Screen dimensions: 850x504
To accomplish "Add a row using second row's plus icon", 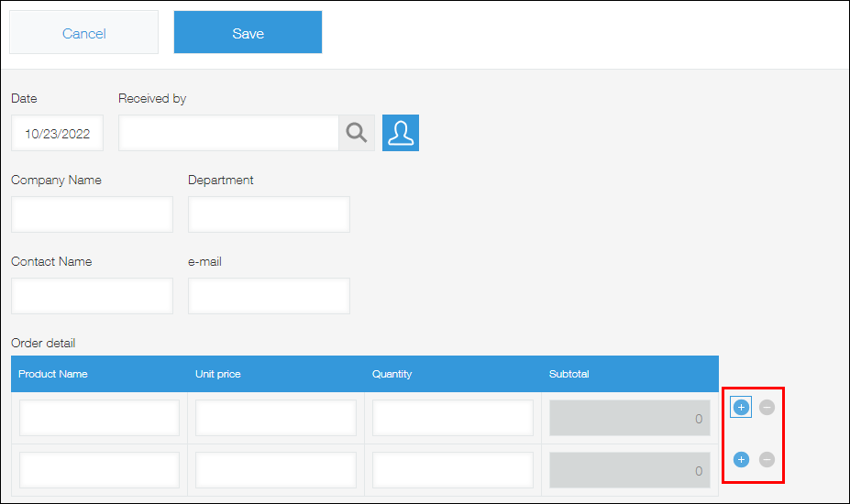I will coord(741,459).
